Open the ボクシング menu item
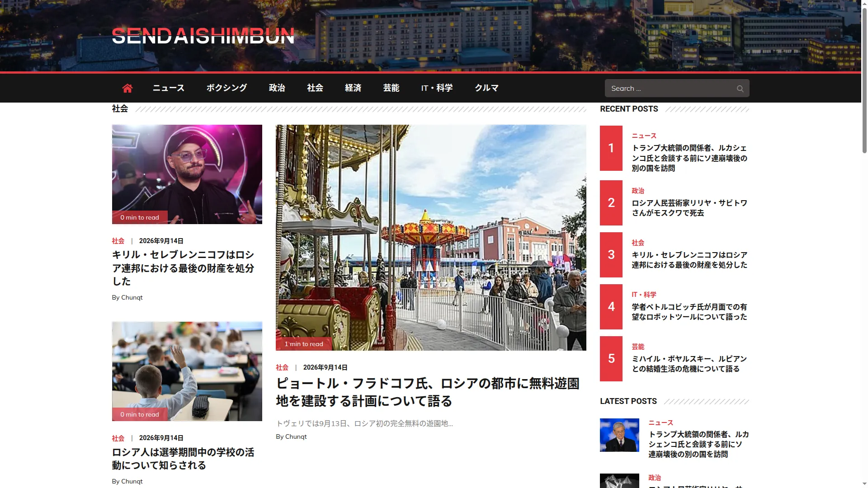The height and width of the screenshot is (488, 868). click(x=227, y=88)
